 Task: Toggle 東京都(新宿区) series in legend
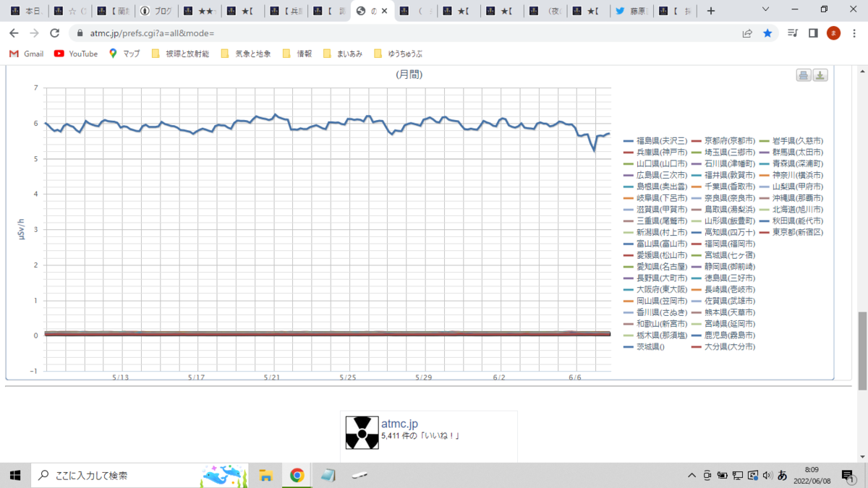pos(790,232)
